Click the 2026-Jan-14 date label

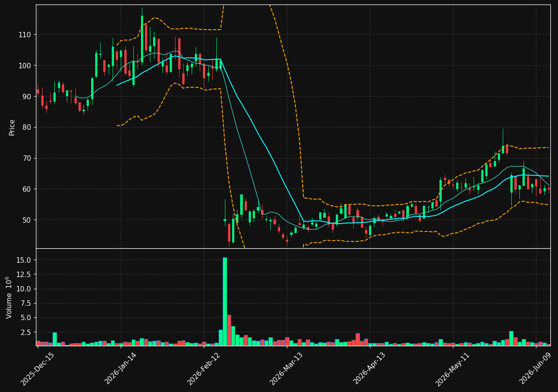click(x=120, y=369)
